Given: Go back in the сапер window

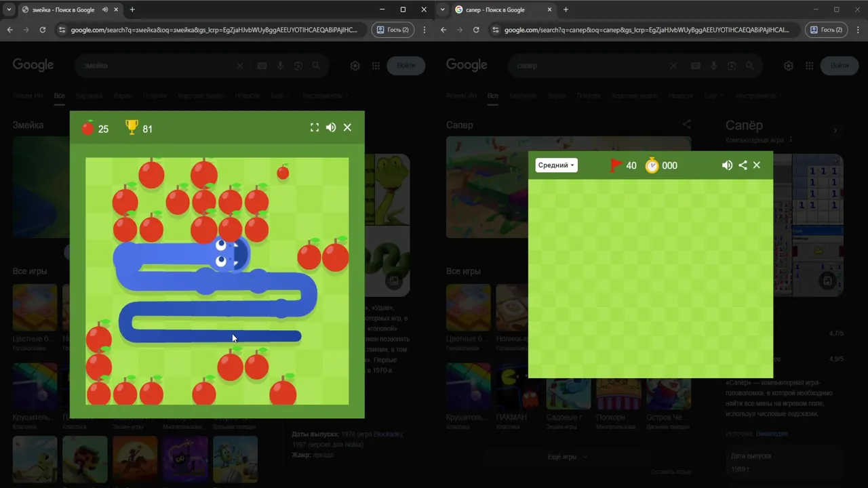Looking at the screenshot, I should tap(443, 30).
